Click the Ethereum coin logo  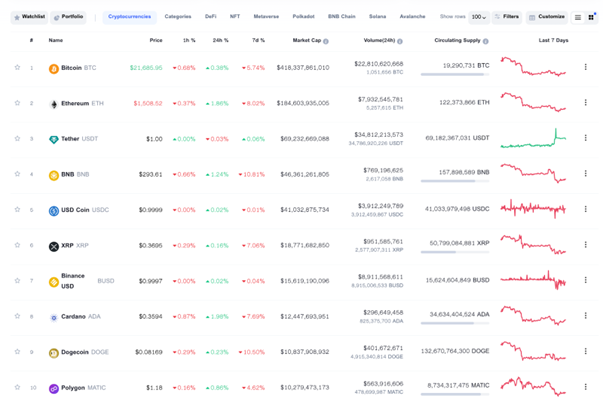54,104
